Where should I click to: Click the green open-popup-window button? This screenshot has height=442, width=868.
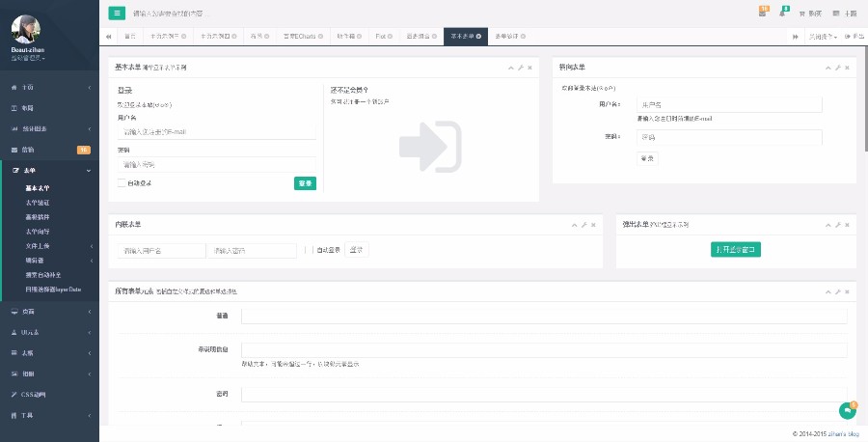pos(736,249)
